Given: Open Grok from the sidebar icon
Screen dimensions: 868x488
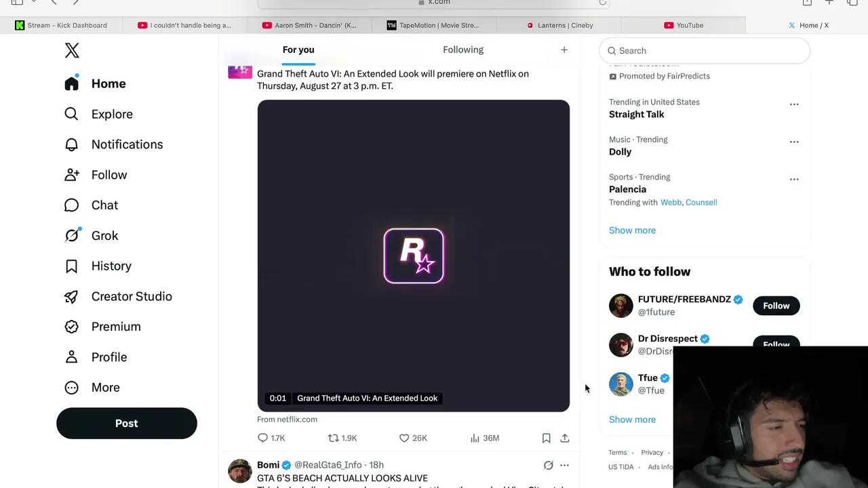Looking at the screenshot, I should 71,235.
